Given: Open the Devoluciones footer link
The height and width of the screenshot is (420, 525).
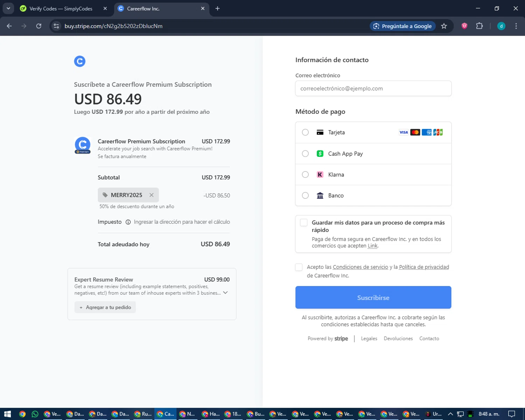Looking at the screenshot, I should pos(398,338).
